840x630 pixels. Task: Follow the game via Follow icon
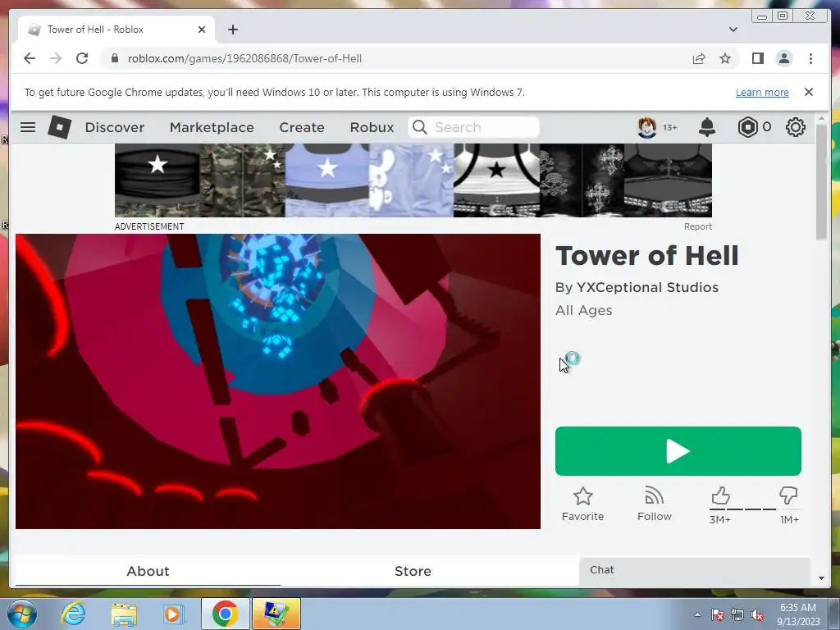coord(654,504)
